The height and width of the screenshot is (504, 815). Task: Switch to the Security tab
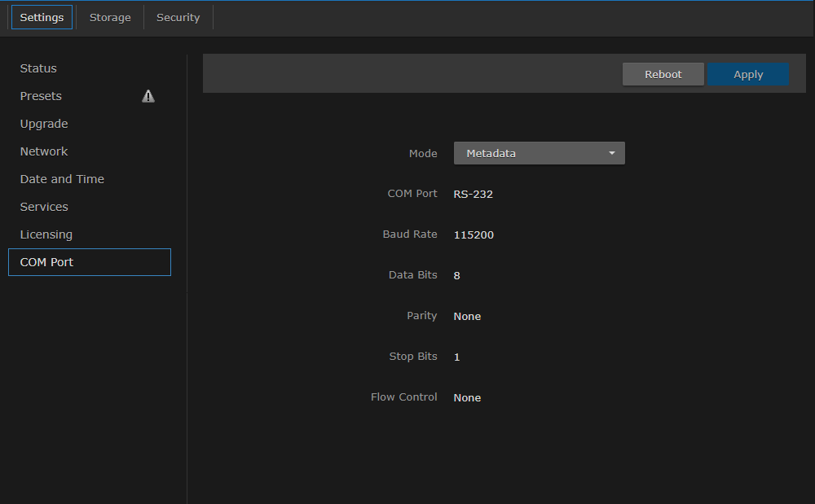pos(178,16)
